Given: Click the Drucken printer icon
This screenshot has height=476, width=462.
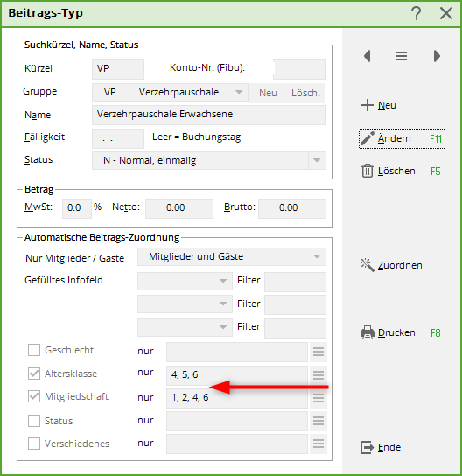Looking at the screenshot, I should [x=367, y=332].
